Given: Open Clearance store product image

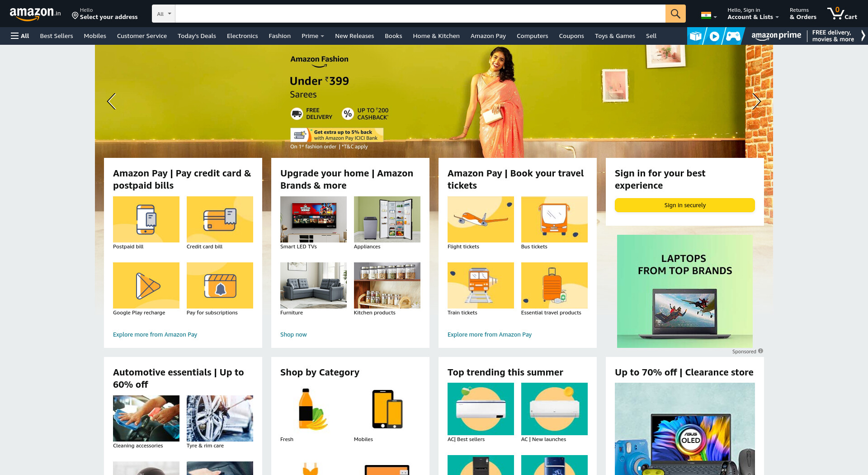Looking at the screenshot, I should 685,429.
